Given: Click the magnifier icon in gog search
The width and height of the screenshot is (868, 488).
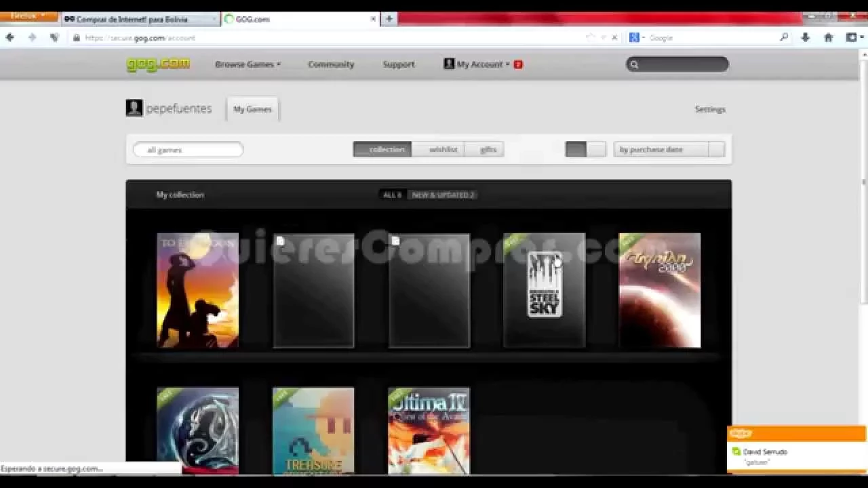Looking at the screenshot, I should point(634,64).
